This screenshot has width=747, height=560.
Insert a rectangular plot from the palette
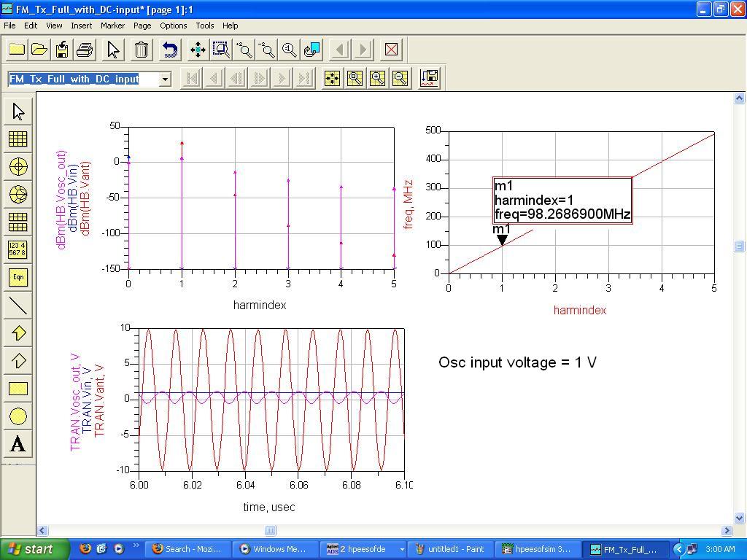pyautogui.click(x=18, y=139)
